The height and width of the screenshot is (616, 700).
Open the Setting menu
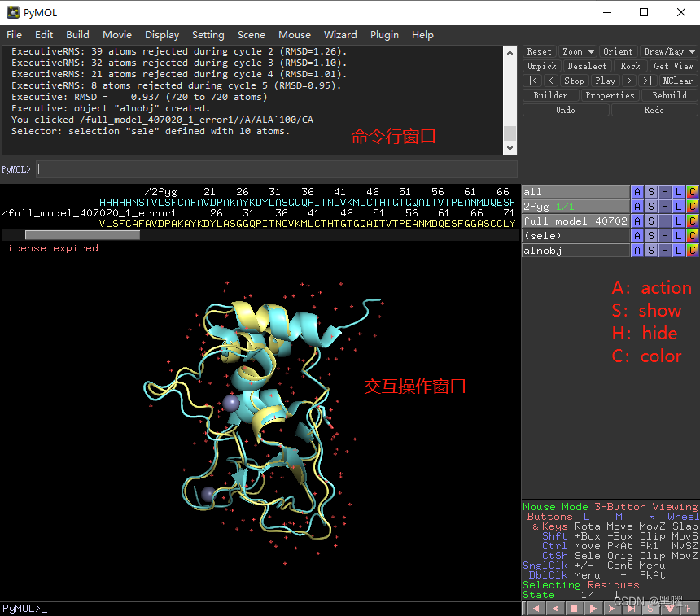click(208, 35)
